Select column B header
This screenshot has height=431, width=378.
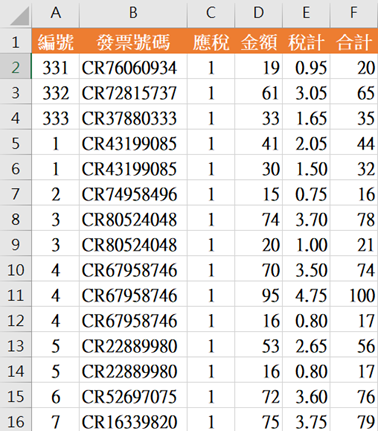coord(133,14)
